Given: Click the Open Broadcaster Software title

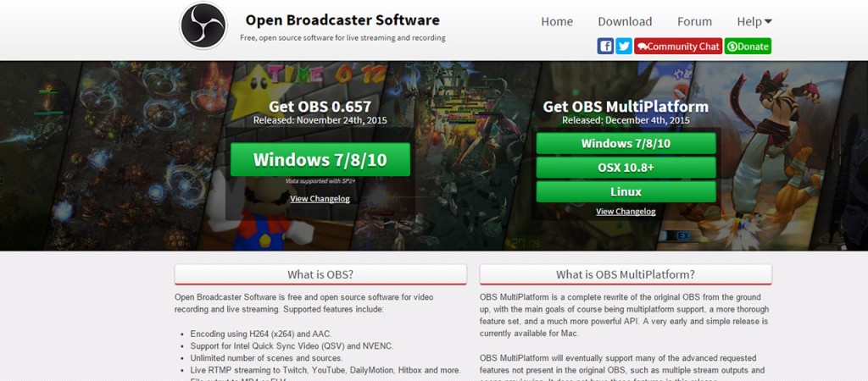Looking at the screenshot, I should click(x=342, y=20).
